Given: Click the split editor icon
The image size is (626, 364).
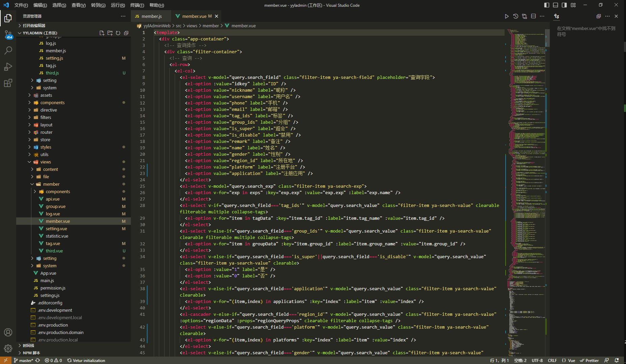Looking at the screenshot, I should click(533, 16).
